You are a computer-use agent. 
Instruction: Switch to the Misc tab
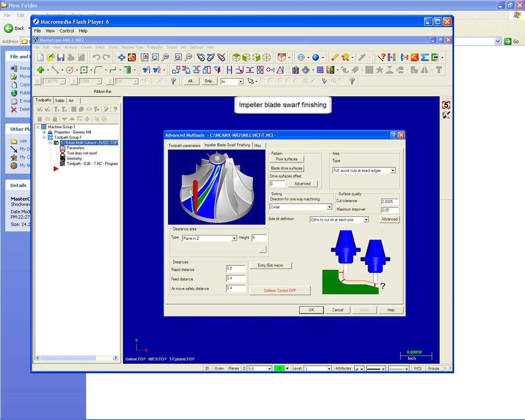[x=258, y=146]
